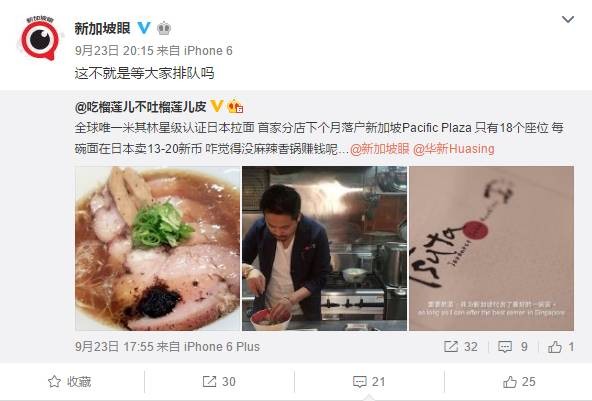Favorite the post with the 收藏 star

point(70,382)
